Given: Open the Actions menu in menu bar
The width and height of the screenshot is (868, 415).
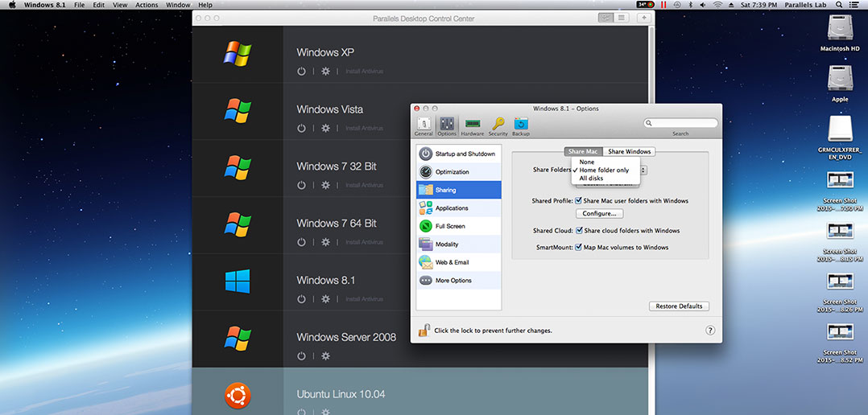Looking at the screenshot, I should 147,5.
